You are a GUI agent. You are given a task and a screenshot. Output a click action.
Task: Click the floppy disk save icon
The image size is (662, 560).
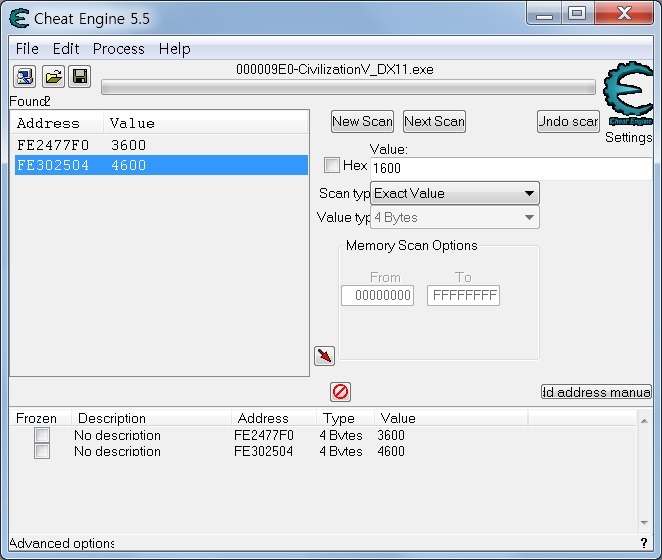pyautogui.click(x=80, y=77)
